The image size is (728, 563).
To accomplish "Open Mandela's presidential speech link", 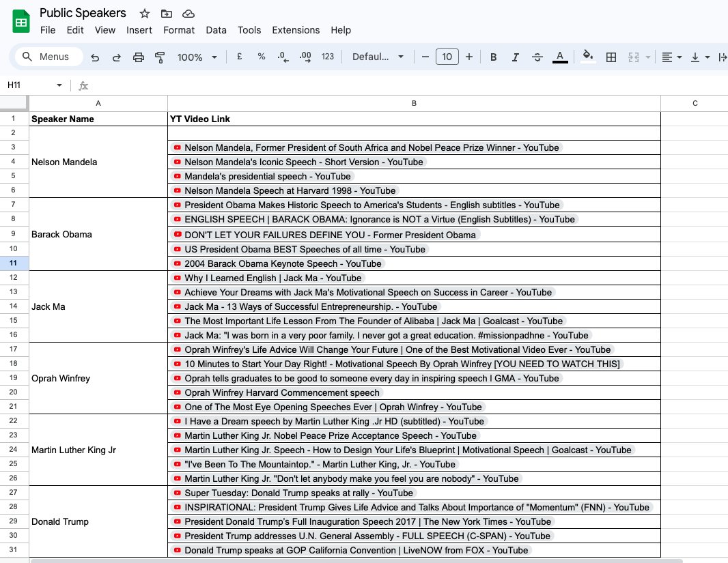I will [x=268, y=176].
